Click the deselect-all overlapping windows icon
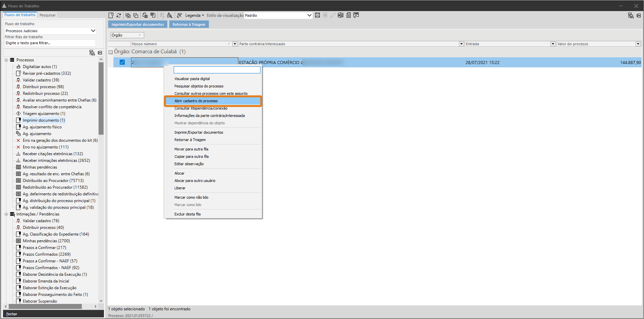The height and width of the screenshot is (319, 644). pyautogui.click(x=136, y=15)
